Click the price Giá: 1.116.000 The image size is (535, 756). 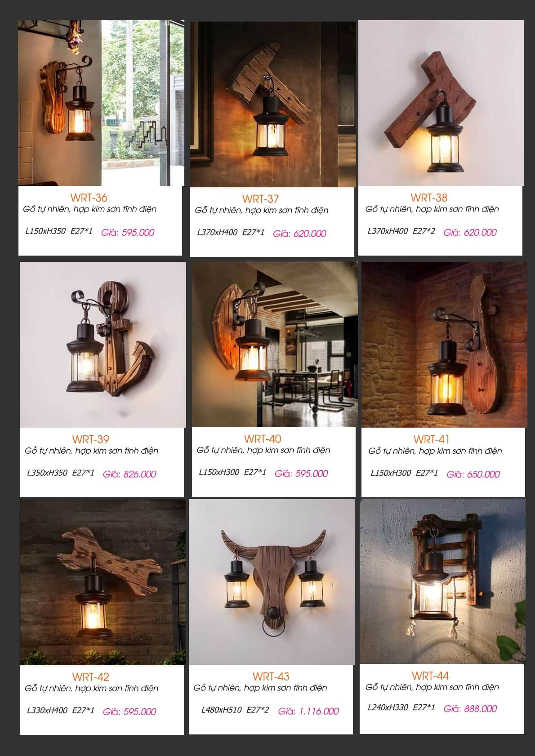click(x=308, y=712)
